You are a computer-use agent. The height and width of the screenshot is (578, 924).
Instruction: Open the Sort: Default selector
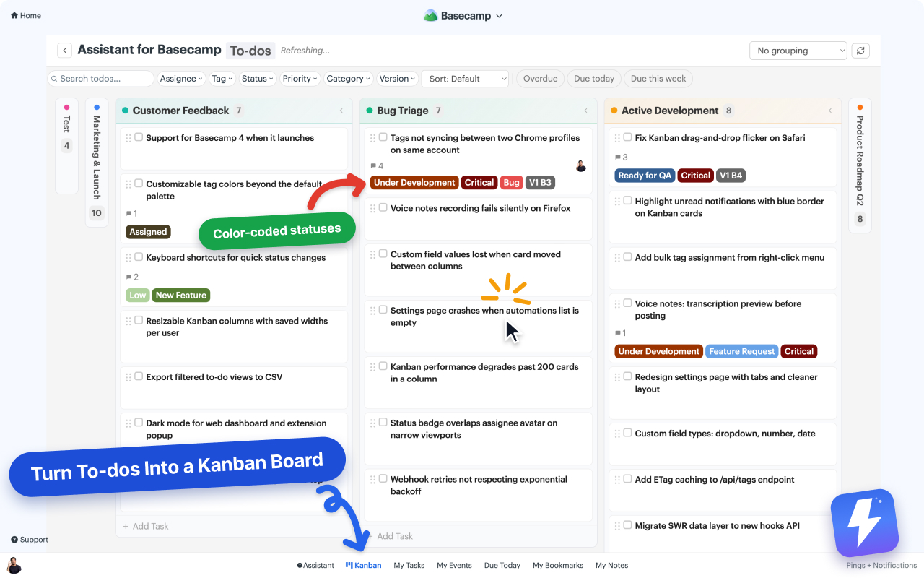(x=465, y=79)
